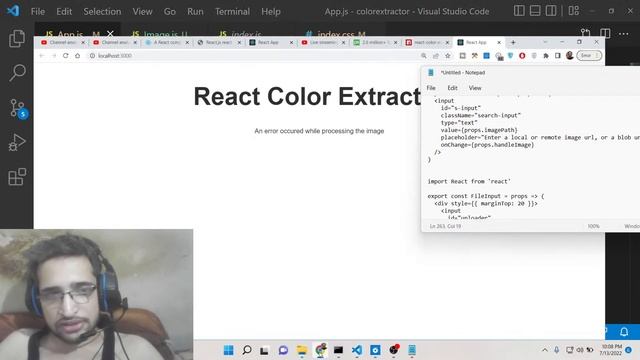Show hidden system tray icons chevron
640x360 pixels.
(544, 350)
